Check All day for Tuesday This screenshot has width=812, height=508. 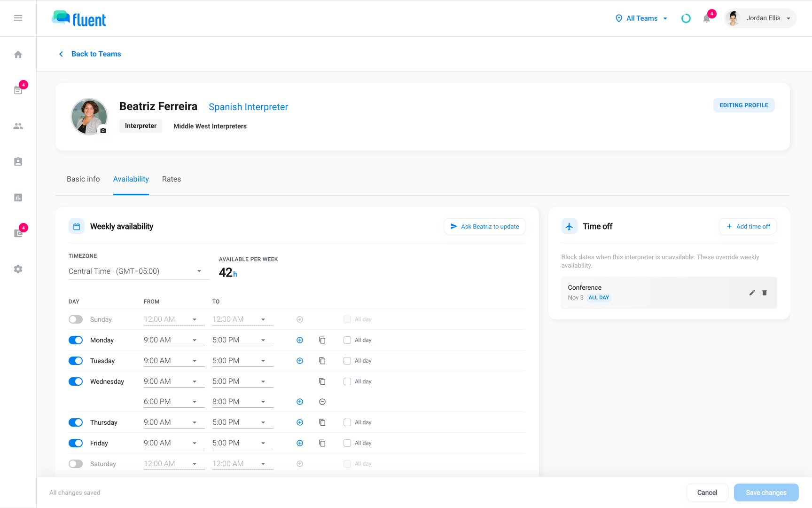(347, 361)
